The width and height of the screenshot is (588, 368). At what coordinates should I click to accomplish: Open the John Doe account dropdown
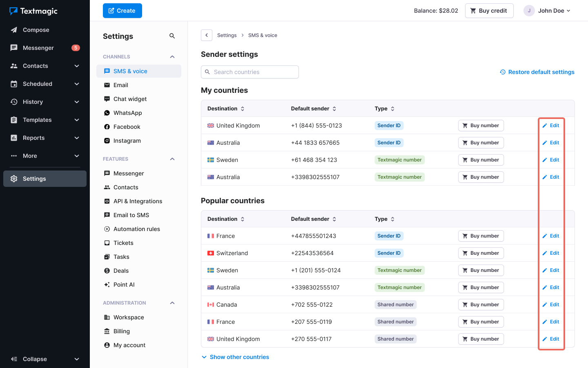pyautogui.click(x=547, y=11)
